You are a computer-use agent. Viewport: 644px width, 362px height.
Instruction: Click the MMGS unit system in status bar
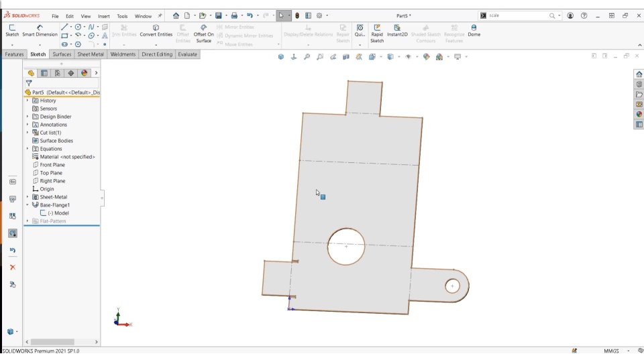(x=611, y=351)
